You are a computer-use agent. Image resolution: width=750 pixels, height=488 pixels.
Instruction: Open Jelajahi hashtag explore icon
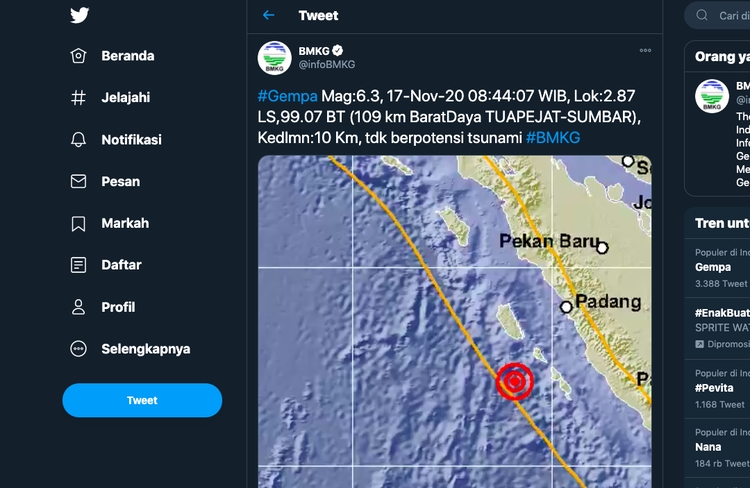tap(79, 98)
